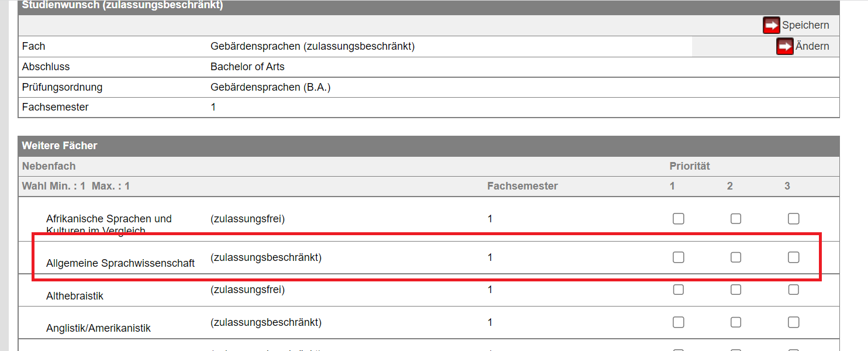The height and width of the screenshot is (351, 868).
Task: Check Priorität 1 for Anglistik/Amerikanistik
Action: pyautogui.click(x=678, y=322)
